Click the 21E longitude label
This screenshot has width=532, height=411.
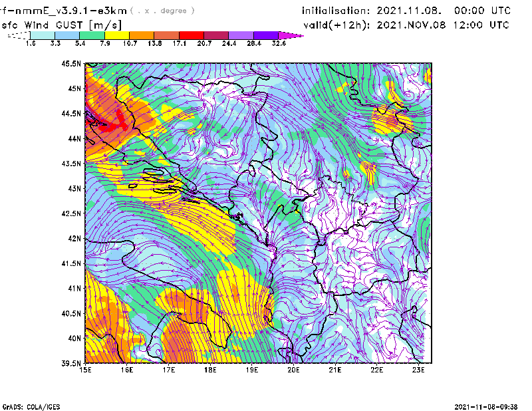coord(335,370)
